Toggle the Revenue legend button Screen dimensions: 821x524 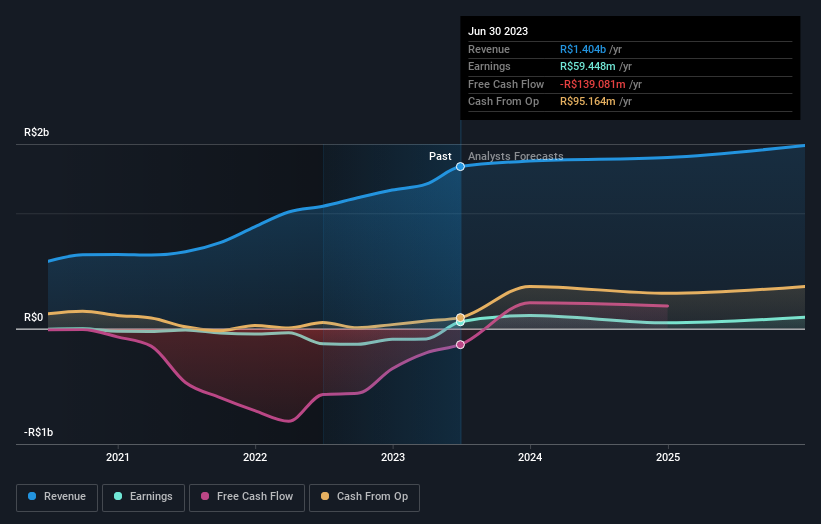57,497
